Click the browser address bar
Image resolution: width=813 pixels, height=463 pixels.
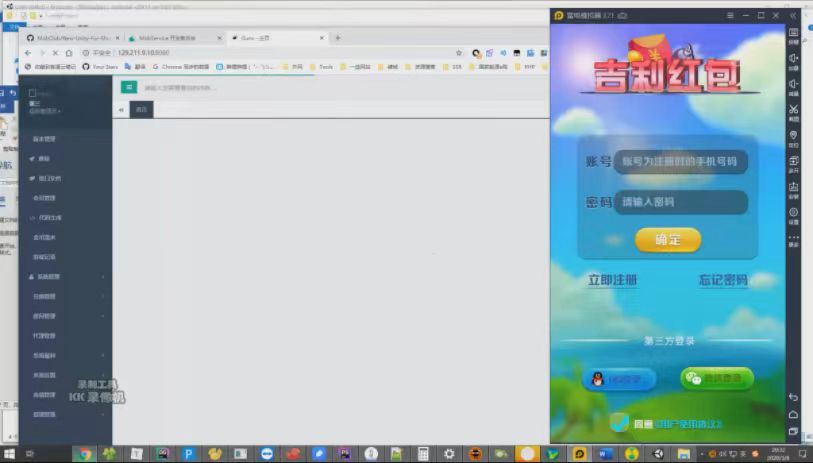[x=270, y=53]
